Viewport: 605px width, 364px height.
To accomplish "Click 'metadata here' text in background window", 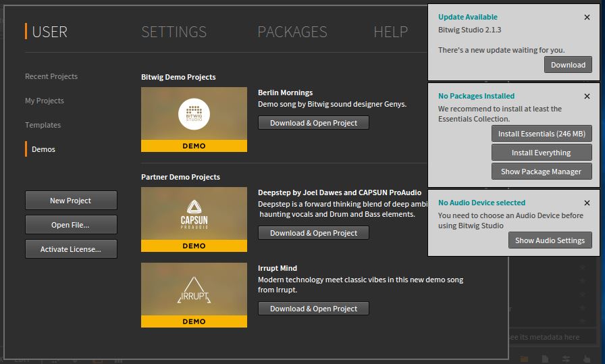I will [555, 337].
